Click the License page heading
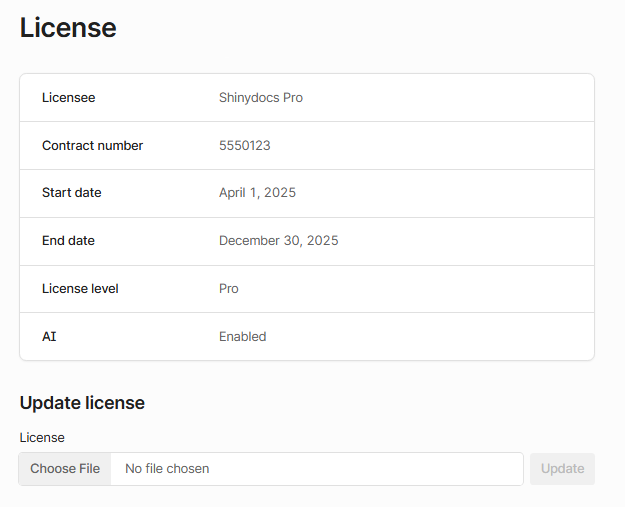The image size is (625, 507). [68, 28]
